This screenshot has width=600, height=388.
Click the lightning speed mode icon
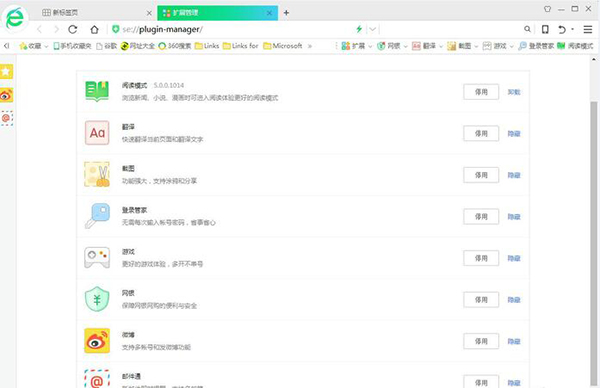click(x=359, y=29)
